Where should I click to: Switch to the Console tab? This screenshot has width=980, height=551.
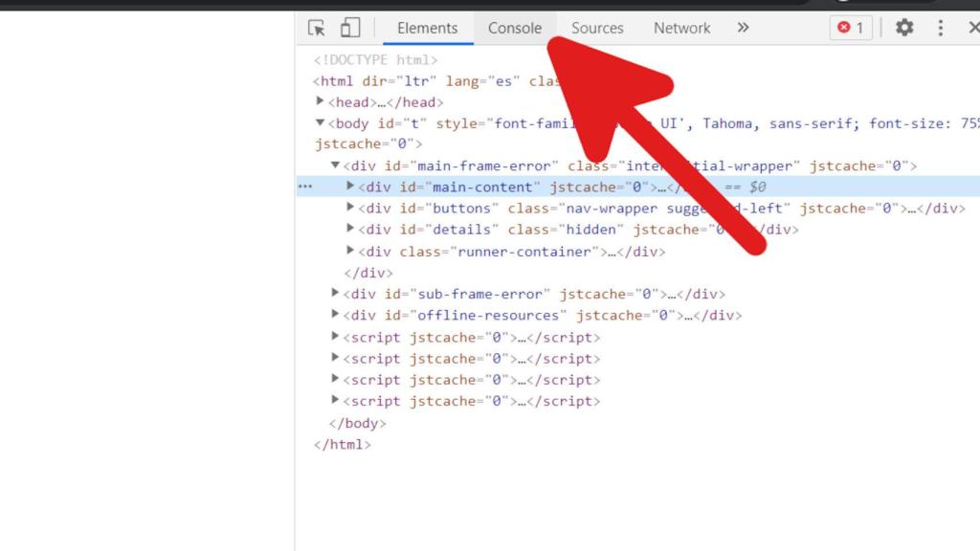pyautogui.click(x=514, y=28)
